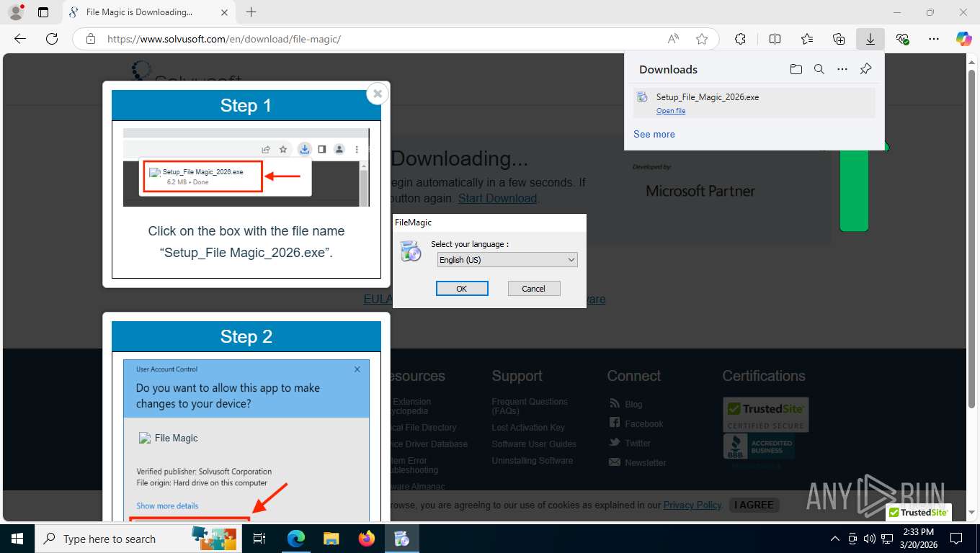The image size is (980, 553).
Task: Click the browser Back arrow
Action: (20, 39)
